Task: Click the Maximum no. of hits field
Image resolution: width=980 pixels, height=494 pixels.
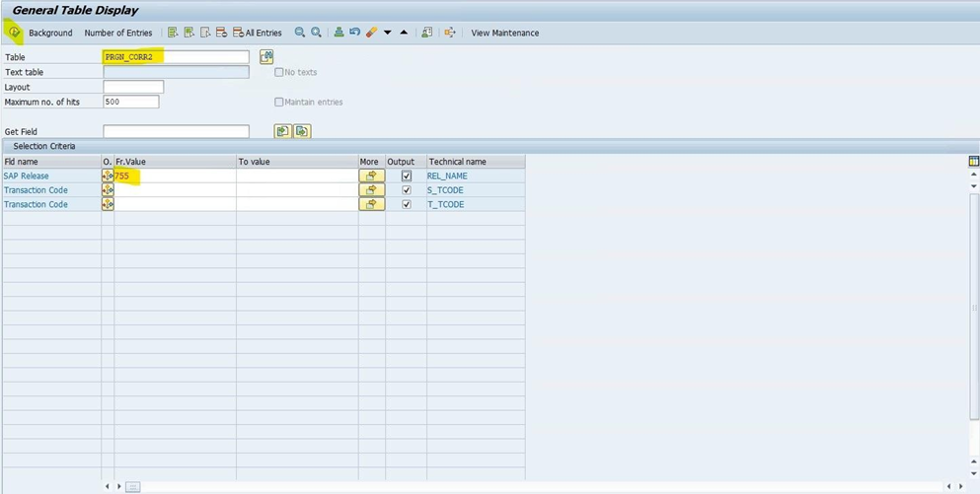Action: click(x=130, y=102)
